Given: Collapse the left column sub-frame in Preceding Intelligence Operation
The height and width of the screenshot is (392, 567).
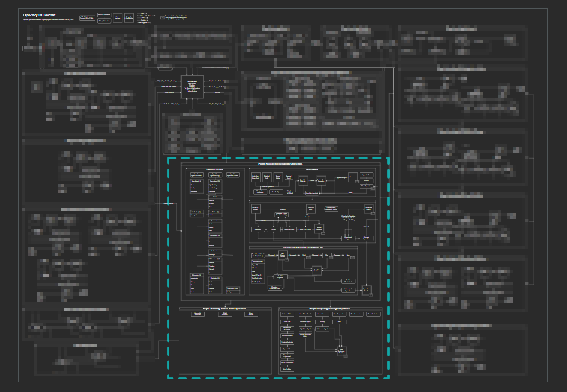Looking at the screenshot, I should coord(187,169).
